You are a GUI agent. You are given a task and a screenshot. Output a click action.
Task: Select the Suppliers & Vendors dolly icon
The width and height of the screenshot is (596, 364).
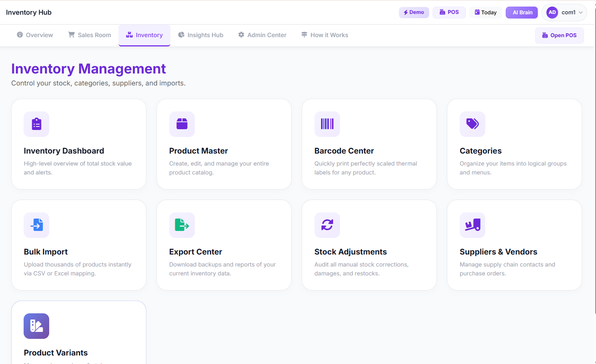click(x=472, y=225)
